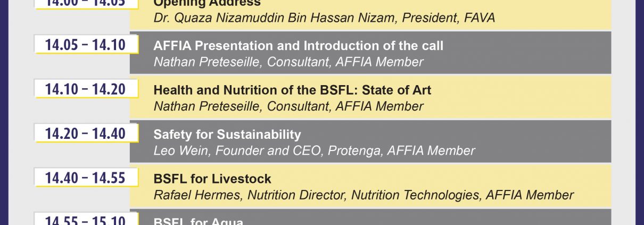Select the 14.05 – 14.10 time slot label
This screenshot has width=644, height=225.
[x=86, y=45]
